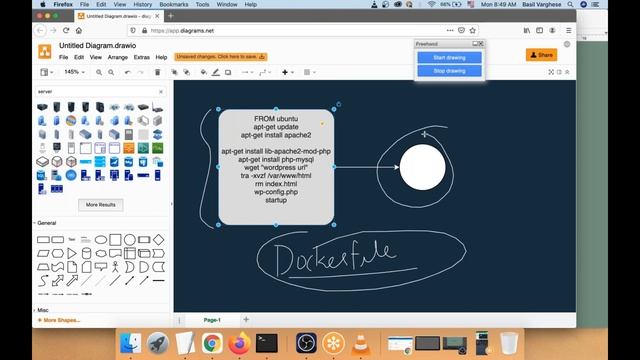Screen dimensions: 640x360
Task: Bring selected shape to front
Action: [x=174, y=72]
